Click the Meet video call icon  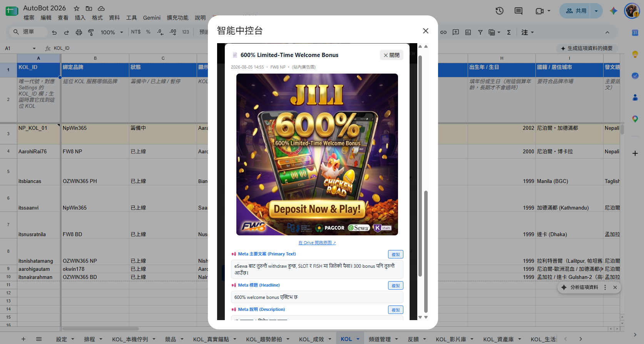click(540, 11)
